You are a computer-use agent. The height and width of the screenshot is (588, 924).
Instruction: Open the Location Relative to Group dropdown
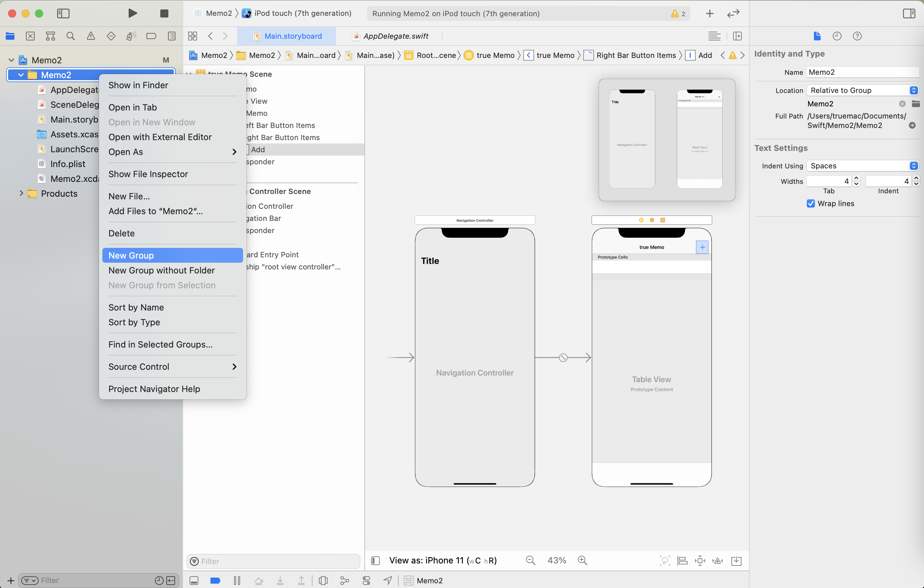862,90
